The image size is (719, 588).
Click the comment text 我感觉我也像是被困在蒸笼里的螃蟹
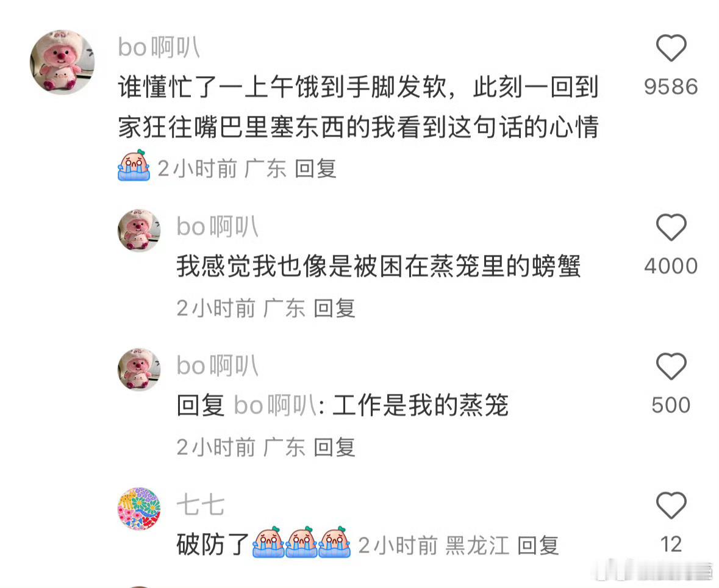pyautogui.click(x=379, y=266)
